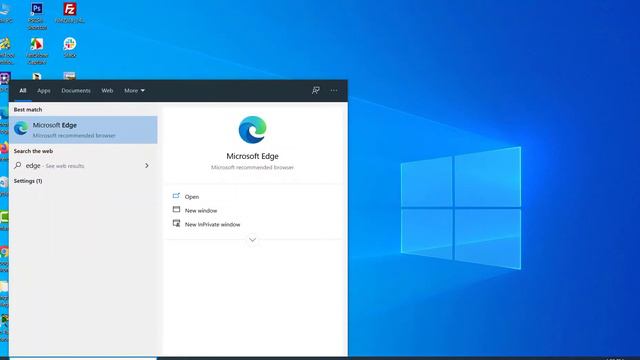The height and width of the screenshot is (360, 640).
Task: Switch to the Documents search tab
Action: pos(76,91)
